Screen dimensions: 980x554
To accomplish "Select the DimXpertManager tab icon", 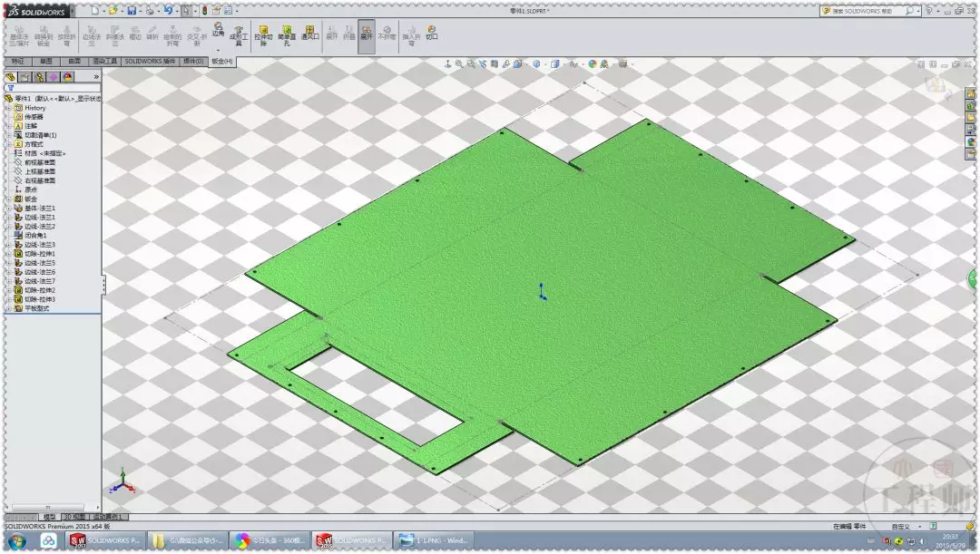I will 54,77.
